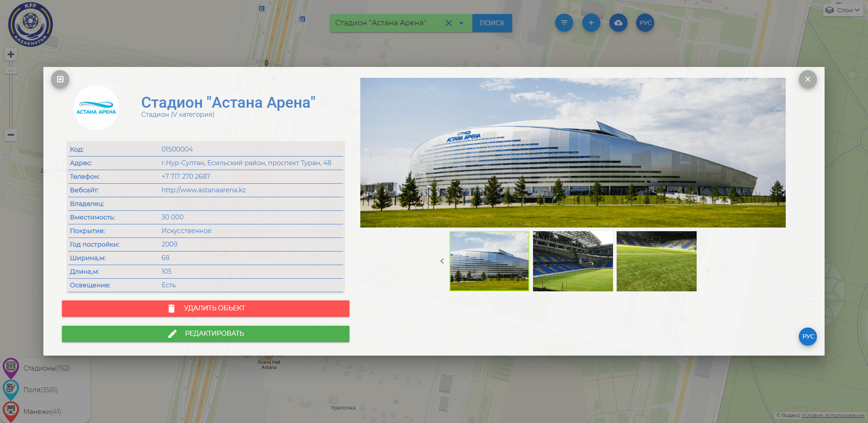Select the stadium interior stands thumbnail
Image resolution: width=868 pixels, height=423 pixels.
[573, 261]
